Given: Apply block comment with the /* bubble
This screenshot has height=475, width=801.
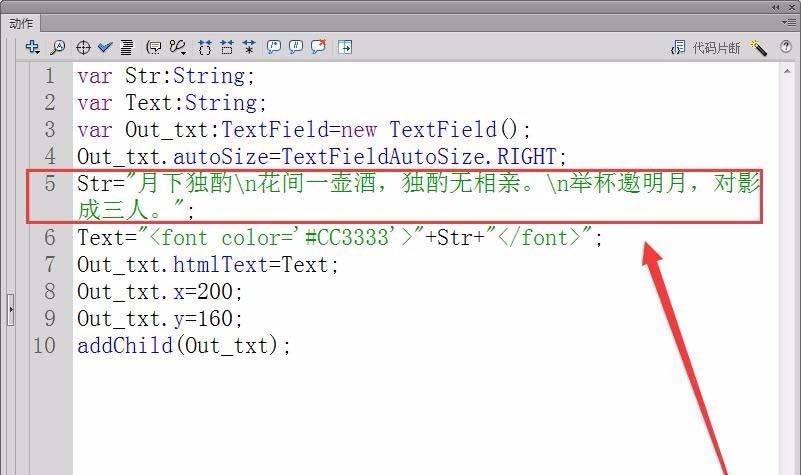Looking at the screenshot, I should point(274,48).
